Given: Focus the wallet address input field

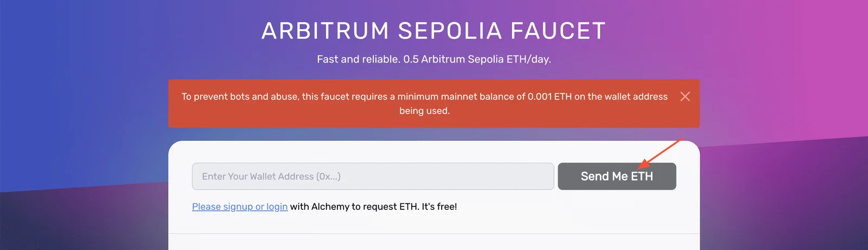Looking at the screenshot, I should pos(373,176).
